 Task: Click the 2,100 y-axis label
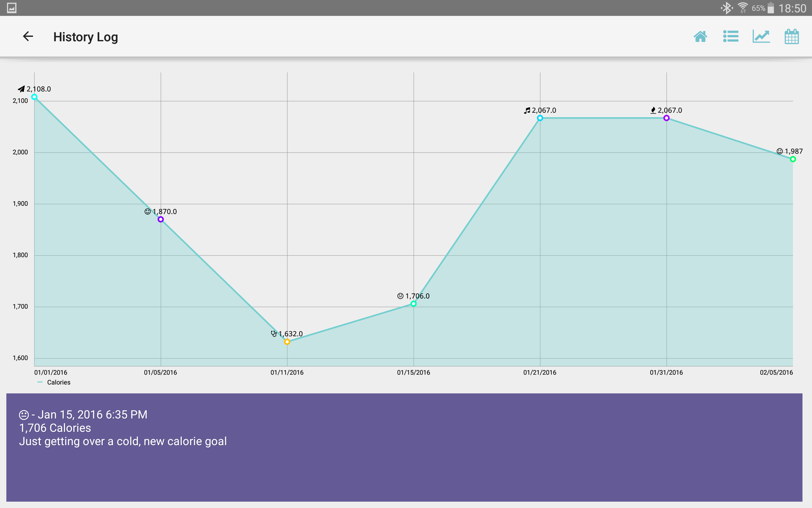click(x=20, y=101)
